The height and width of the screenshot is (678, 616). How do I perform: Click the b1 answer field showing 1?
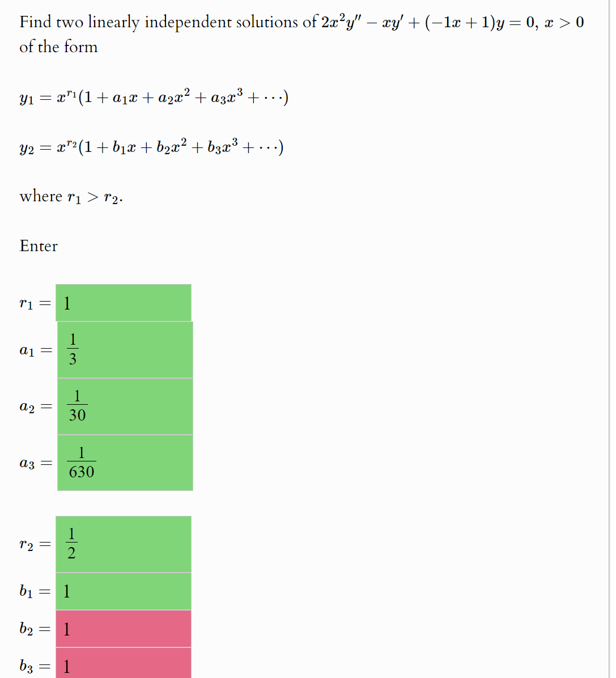[124, 591]
